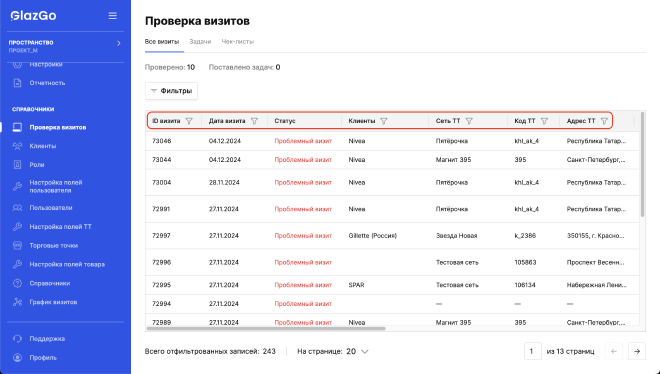Open Клиенты sidebar item

coord(43,146)
